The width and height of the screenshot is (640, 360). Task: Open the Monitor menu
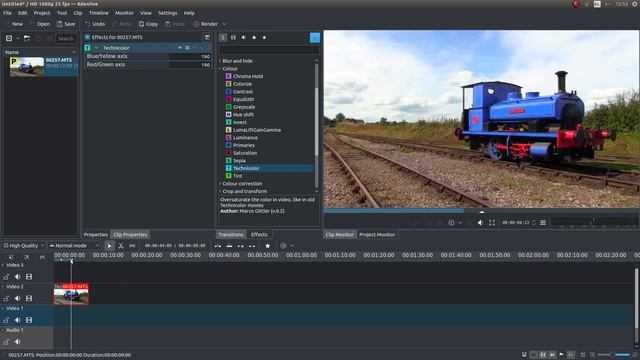[124, 13]
